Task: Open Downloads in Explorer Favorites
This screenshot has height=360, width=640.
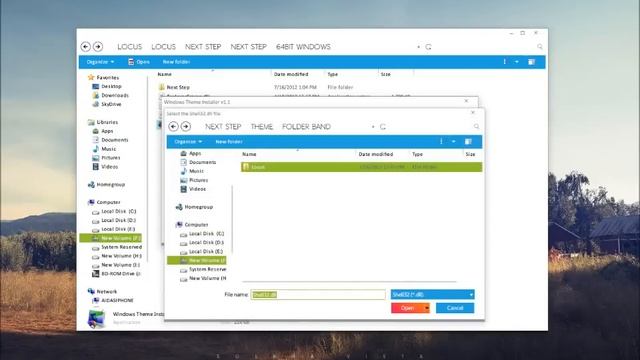Action: click(111, 96)
